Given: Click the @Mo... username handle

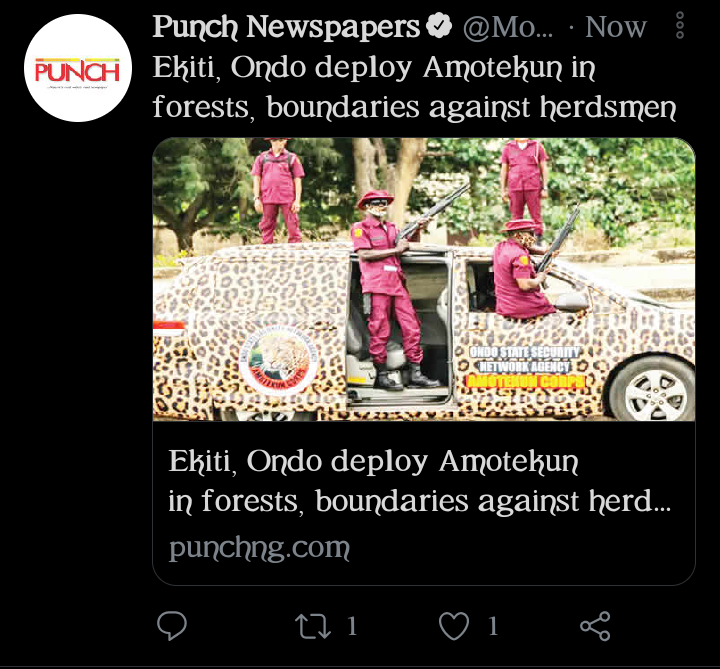Looking at the screenshot, I should (508, 28).
